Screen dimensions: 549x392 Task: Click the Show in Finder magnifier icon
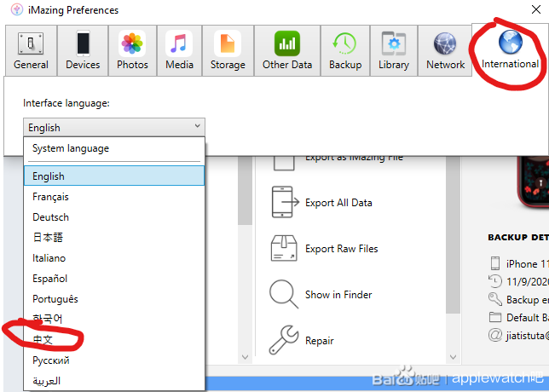tap(284, 294)
